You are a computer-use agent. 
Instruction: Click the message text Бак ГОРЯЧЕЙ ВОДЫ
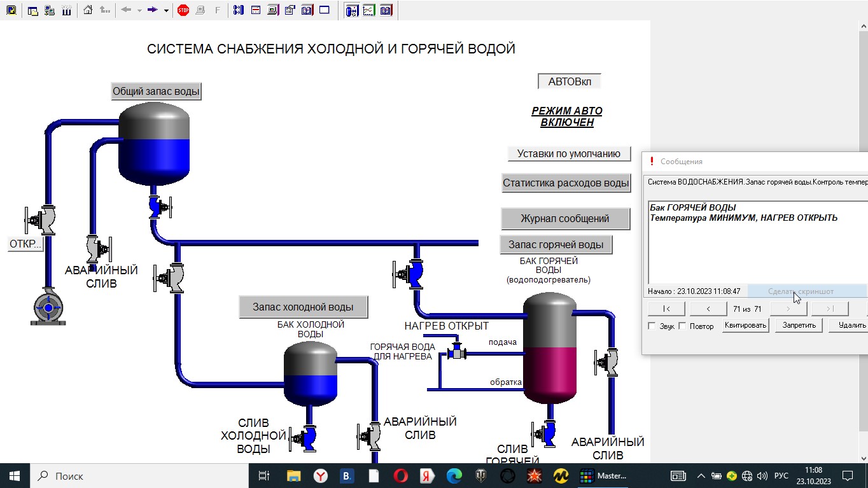(x=693, y=207)
